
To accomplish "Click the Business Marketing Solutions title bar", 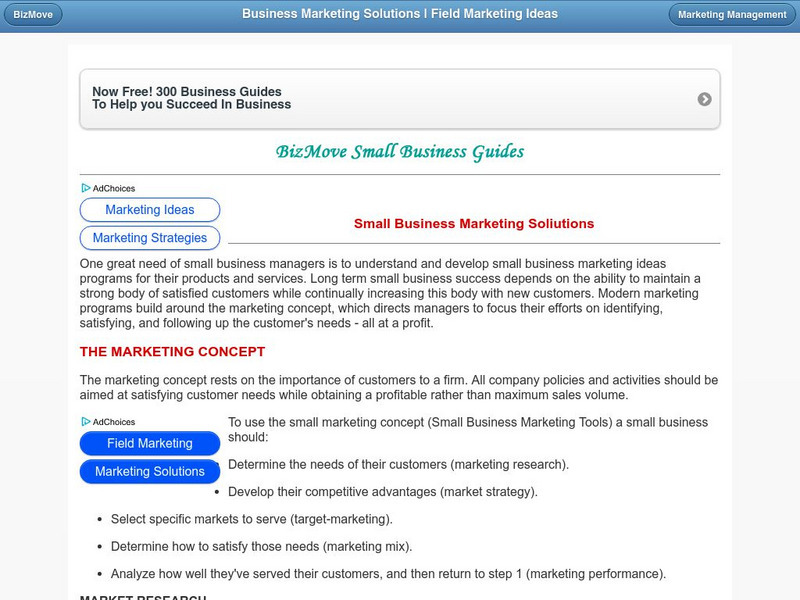I will click(400, 14).
